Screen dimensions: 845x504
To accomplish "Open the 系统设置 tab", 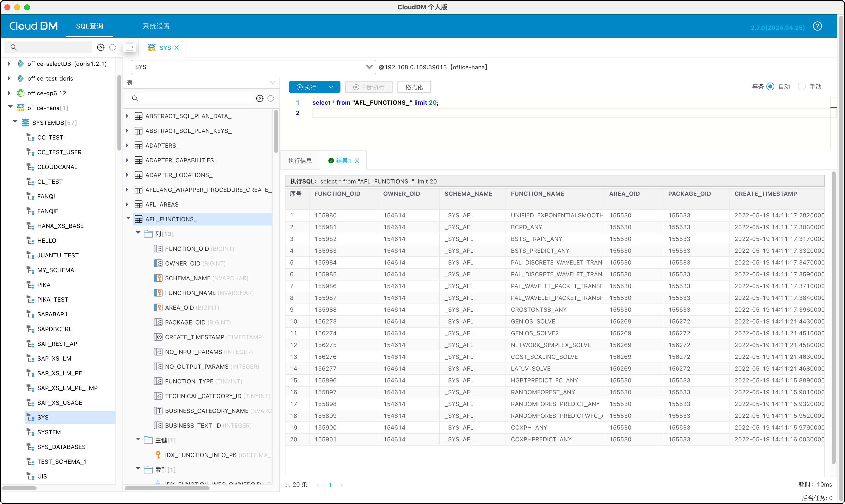I will [156, 26].
